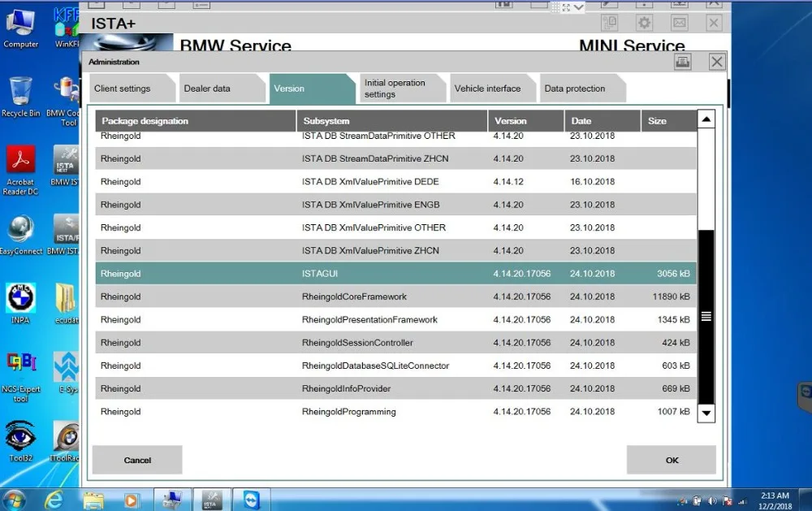Click the TeamViewer taskbar button
The height and width of the screenshot is (511, 812).
(x=252, y=500)
